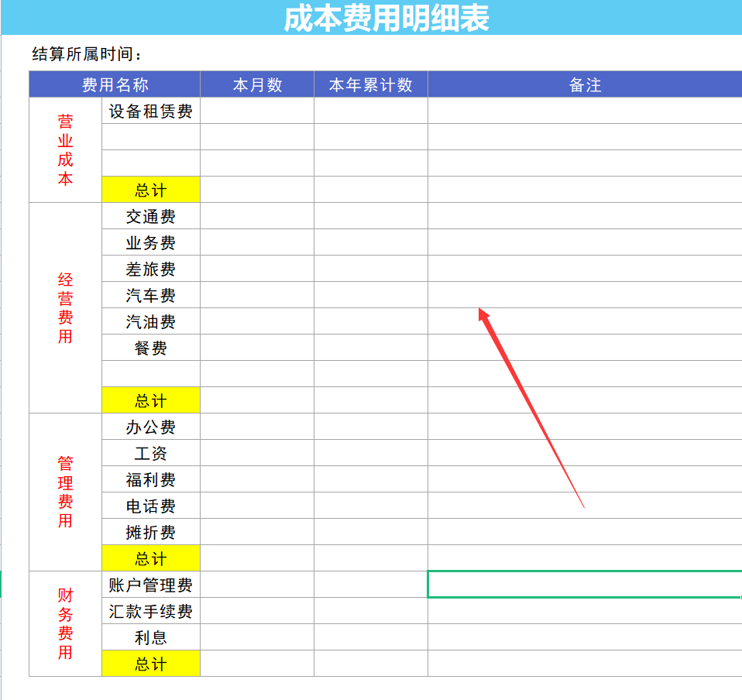Screen dimensions: 742x700
Task: Select the 汽油费 row label
Action: pos(150,321)
